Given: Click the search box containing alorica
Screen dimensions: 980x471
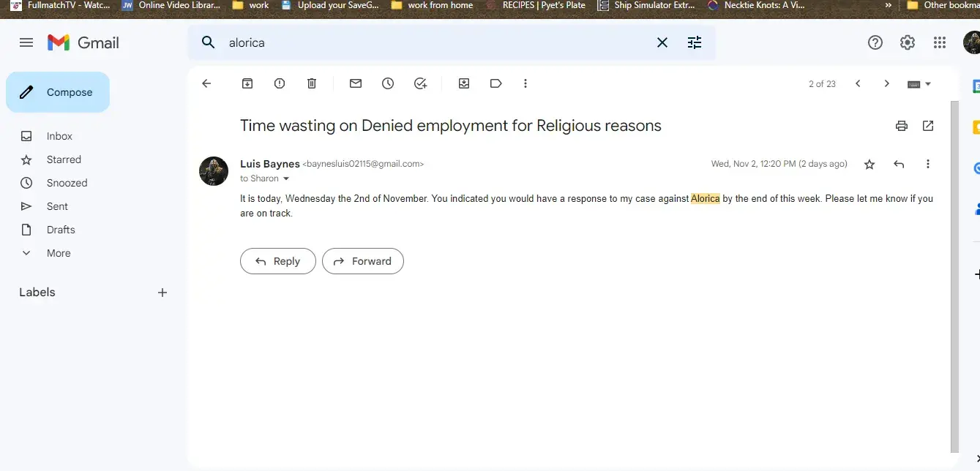Looking at the screenshot, I should click(439, 42).
